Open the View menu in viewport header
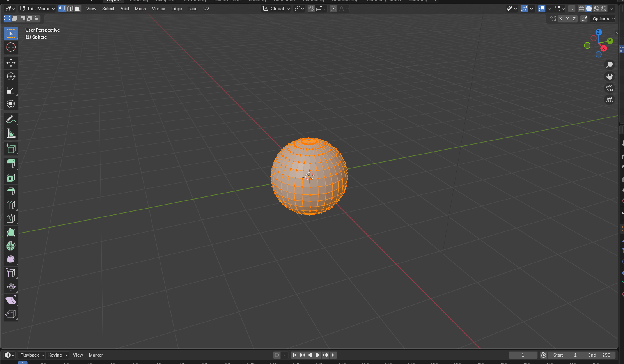Screen dimensions: 624x364 pos(91,9)
